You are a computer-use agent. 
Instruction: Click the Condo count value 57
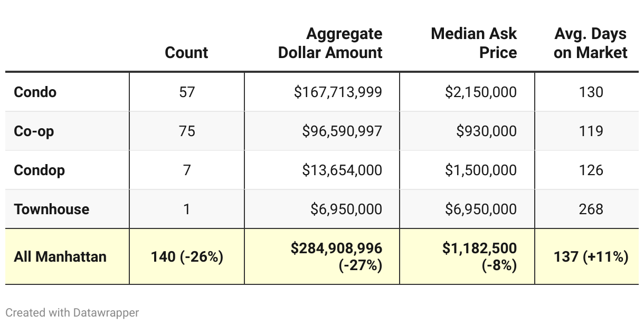coord(187,92)
